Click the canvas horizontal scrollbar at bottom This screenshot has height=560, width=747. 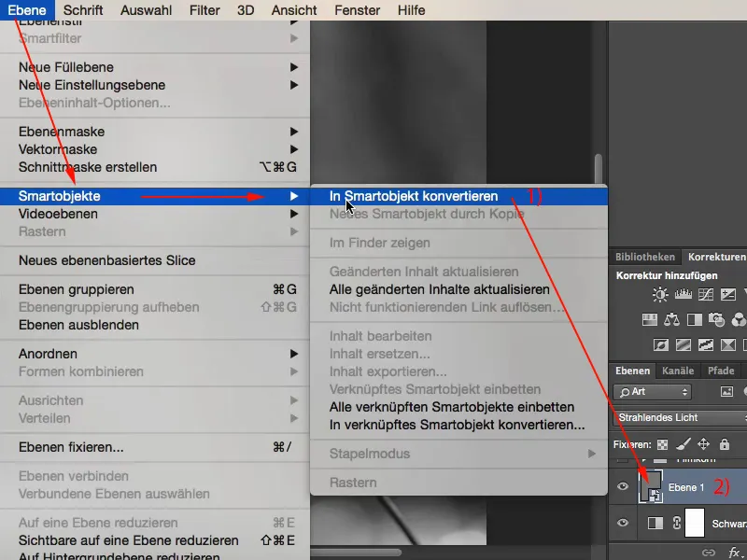point(357,553)
